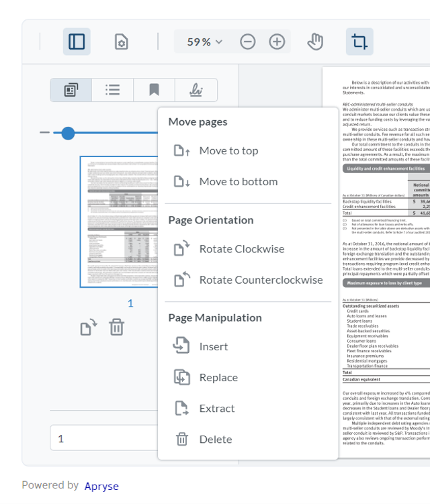Switch to the outlines list tab

113,90
